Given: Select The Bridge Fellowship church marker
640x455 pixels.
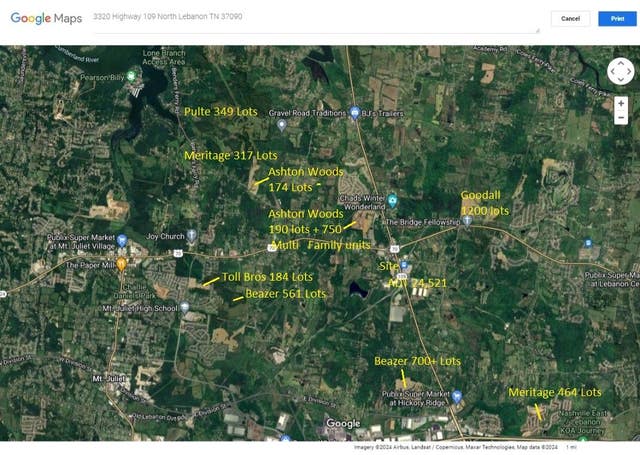Looking at the screenshot, I should click(467, 221).
